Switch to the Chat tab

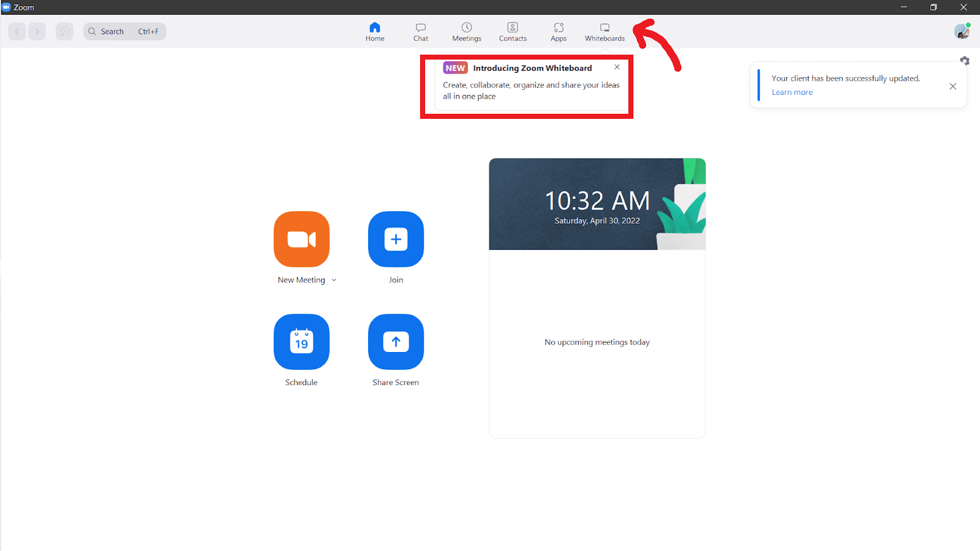pyautogui.click(x=420, y=31)
